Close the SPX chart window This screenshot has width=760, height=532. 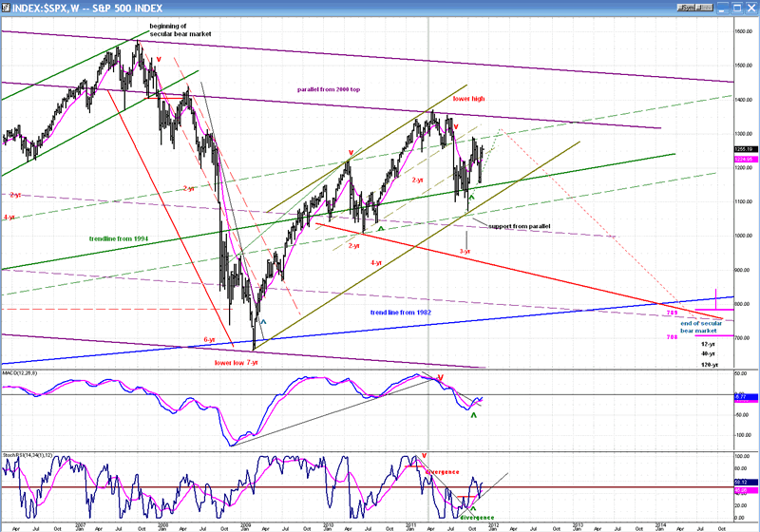pyautogui.click(x=751, y=8)
